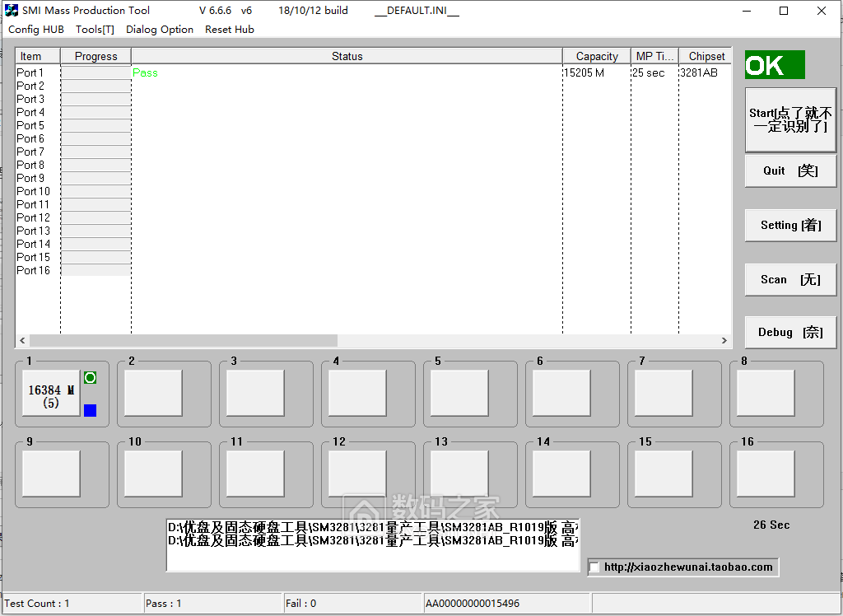Click the blue square in slot 1
The width and height of the screenshot is (843, 616).
pyautogui.click(x=90, y=410)
